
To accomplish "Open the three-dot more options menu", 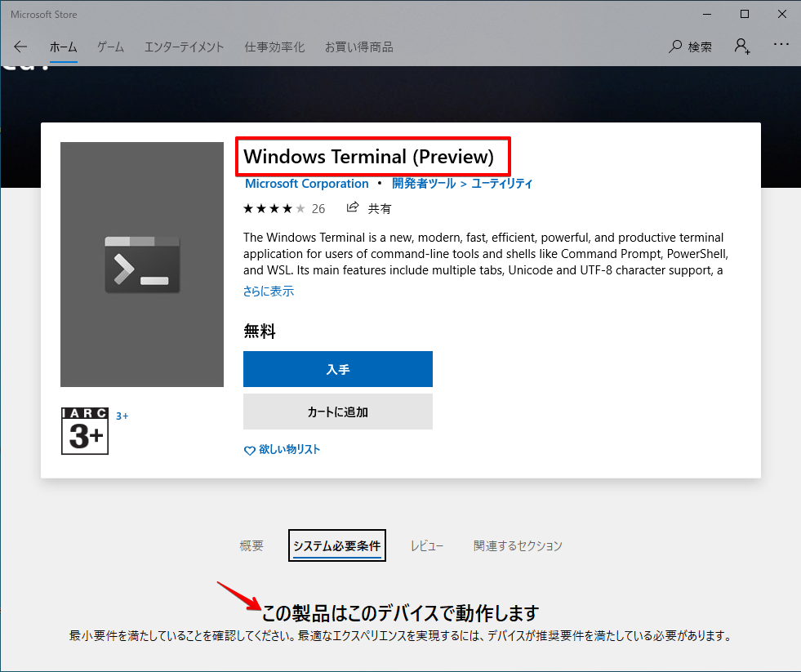I will coord(781,44).
